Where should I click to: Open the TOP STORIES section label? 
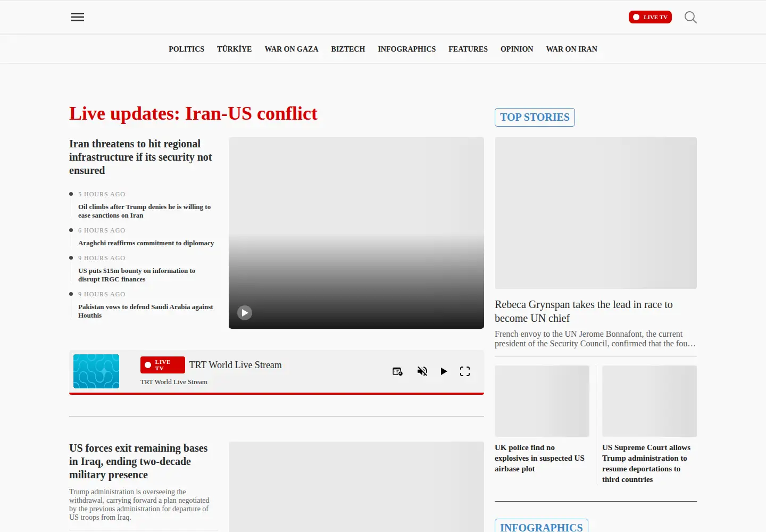click(x=535, y=117)
